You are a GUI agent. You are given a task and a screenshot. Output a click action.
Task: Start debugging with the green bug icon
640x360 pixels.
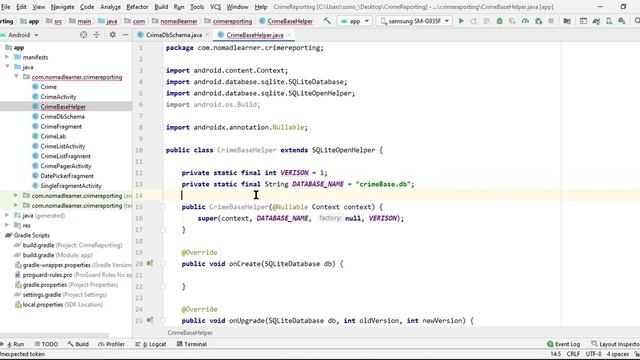[499, 21]
